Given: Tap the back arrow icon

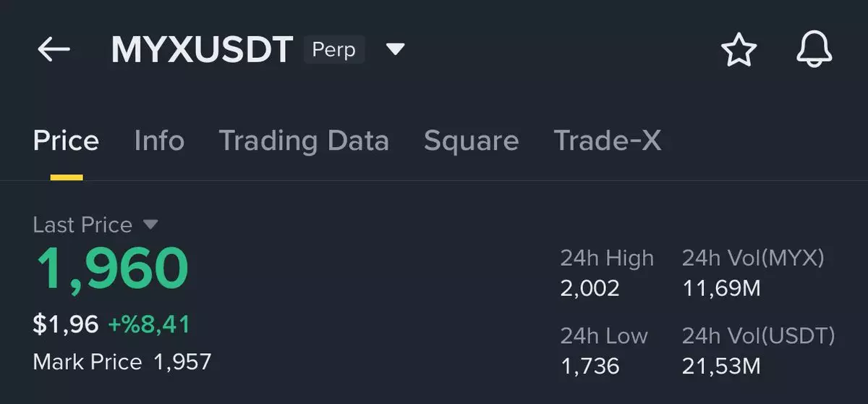Looking at the screenshot, I should coord(54,50).
